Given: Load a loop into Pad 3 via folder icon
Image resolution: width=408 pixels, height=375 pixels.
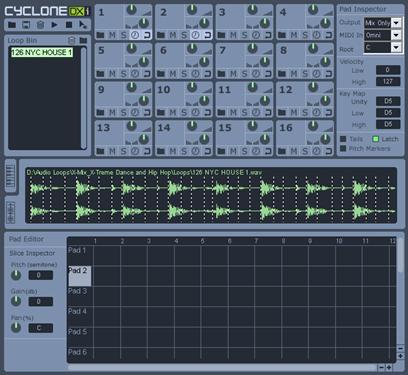Looking at the screenshot, I should pyautogui.click(x=222, y=35).
